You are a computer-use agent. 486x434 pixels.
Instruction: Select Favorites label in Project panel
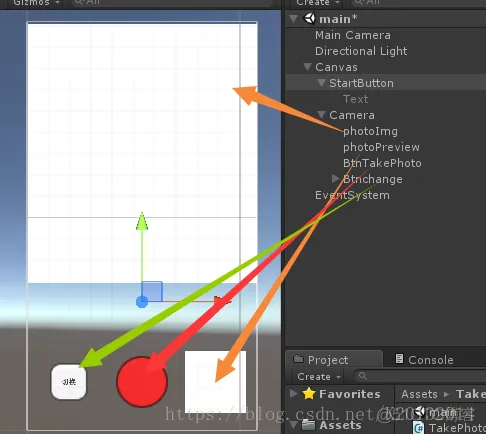pos(350,394)
